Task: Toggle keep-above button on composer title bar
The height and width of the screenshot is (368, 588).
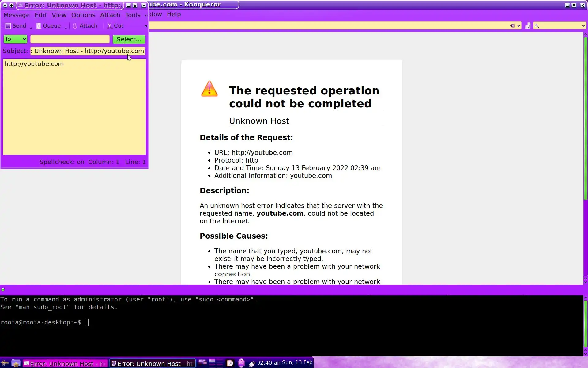Action: pyautogui.click(x=135, y=6)
